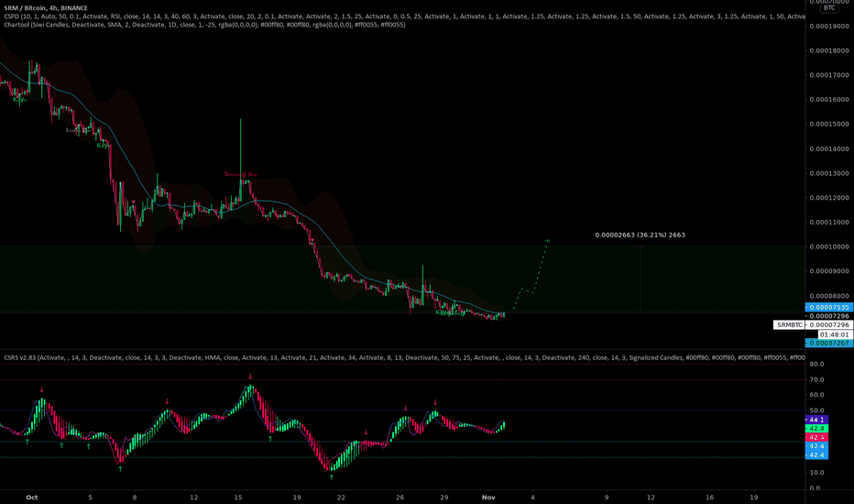Image resolution: width=854 pixels, height=504 pixels.
Task: Click the 0.00010000 price axis label
Action: [x=829, y=247]
